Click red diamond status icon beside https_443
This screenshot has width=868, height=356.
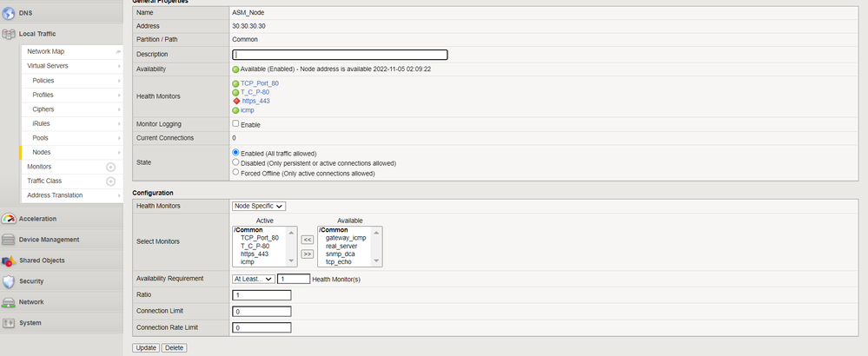tap(236, 102)
